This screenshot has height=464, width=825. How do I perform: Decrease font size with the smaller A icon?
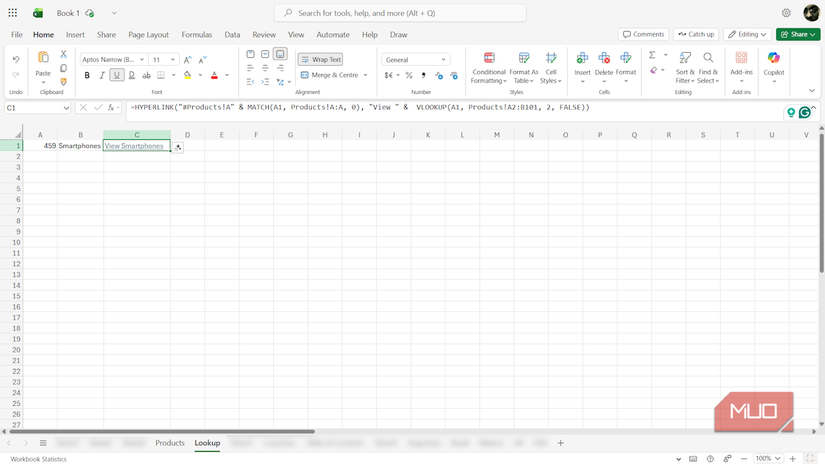(x=203, y=60)
